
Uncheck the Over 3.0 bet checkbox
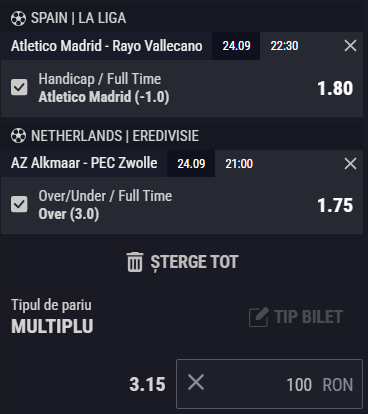[19, 204]
